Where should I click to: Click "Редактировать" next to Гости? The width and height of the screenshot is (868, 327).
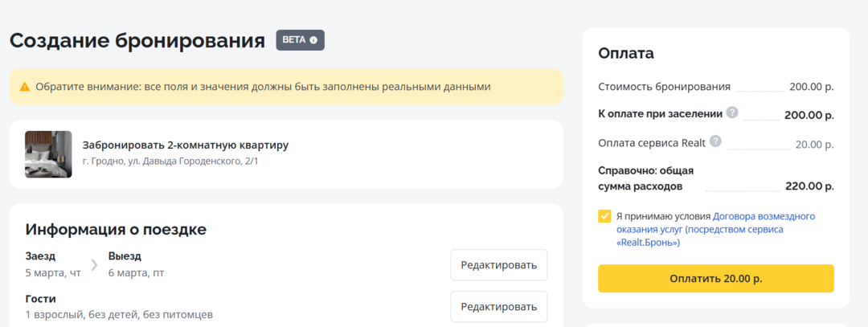coord(498,306)
